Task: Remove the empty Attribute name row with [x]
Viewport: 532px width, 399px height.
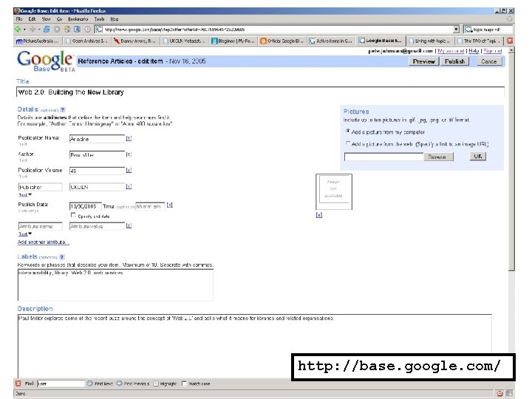Action: point(129,225)
